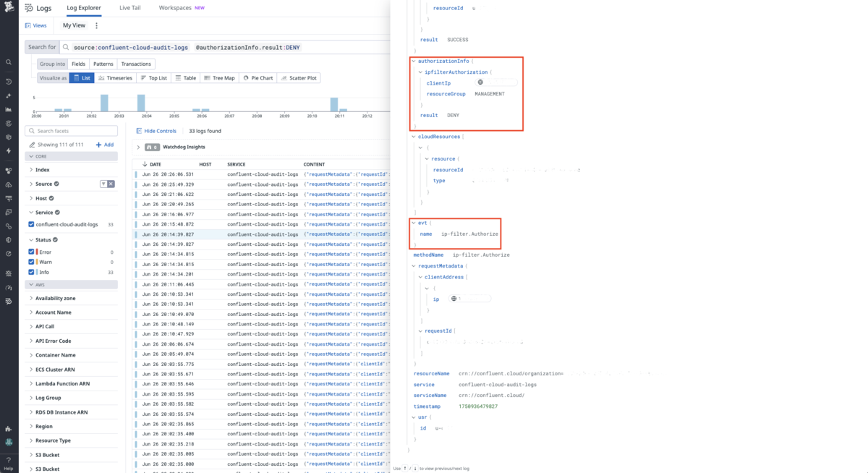Toggle the Info status checkbox
Viewport: 868px width, 473px height.
pos(31,272)
